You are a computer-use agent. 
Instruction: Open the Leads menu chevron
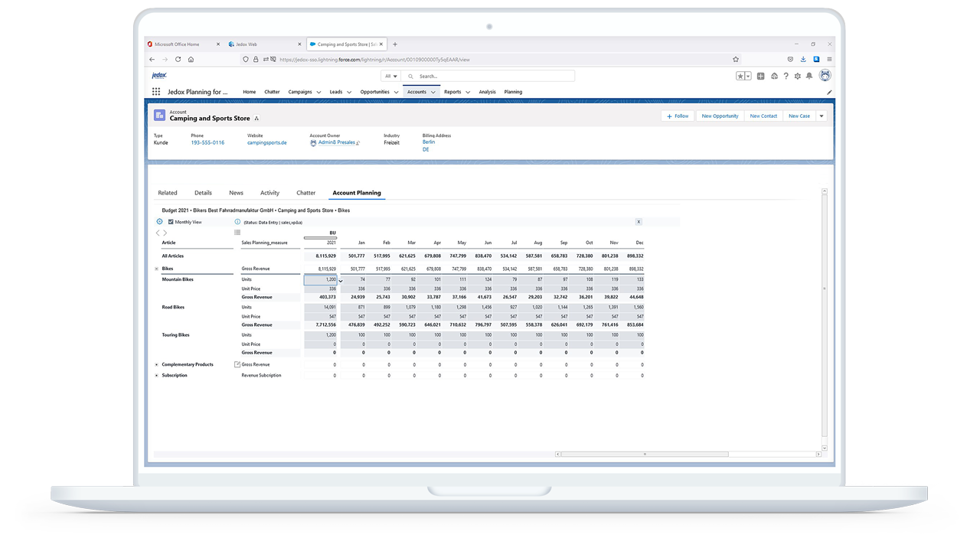[x=349, y=92]
